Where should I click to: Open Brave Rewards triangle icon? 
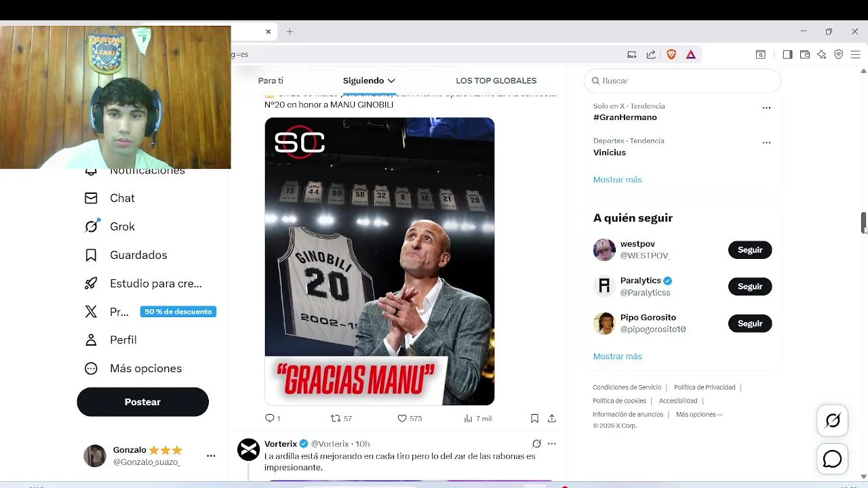(x=691, y=55)
